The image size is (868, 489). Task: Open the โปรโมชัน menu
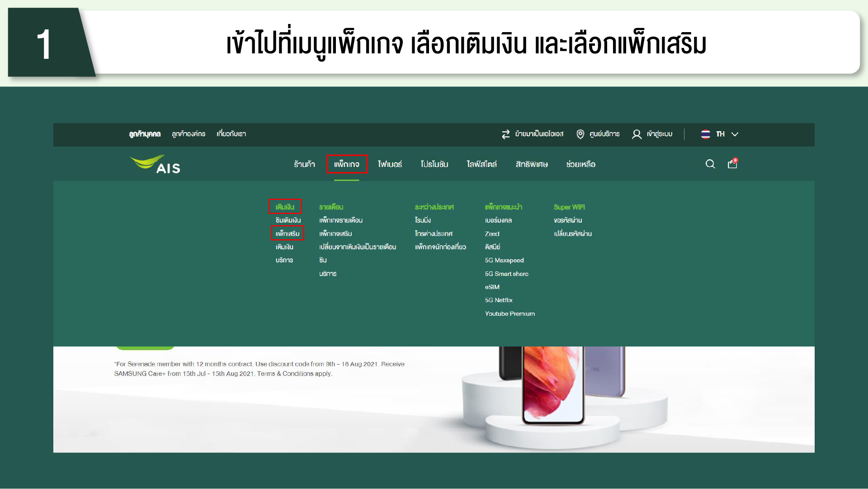[434, 164]
